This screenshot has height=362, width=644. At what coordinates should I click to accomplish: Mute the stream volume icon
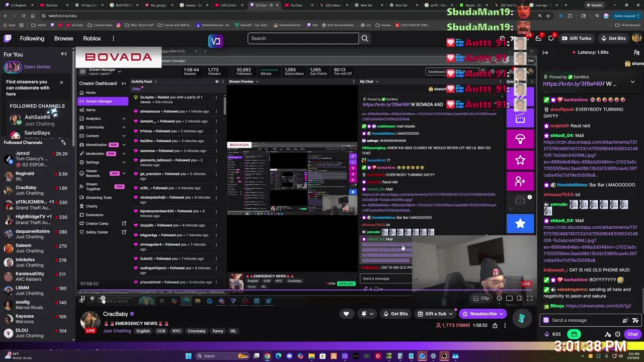[x=92, y=299]
